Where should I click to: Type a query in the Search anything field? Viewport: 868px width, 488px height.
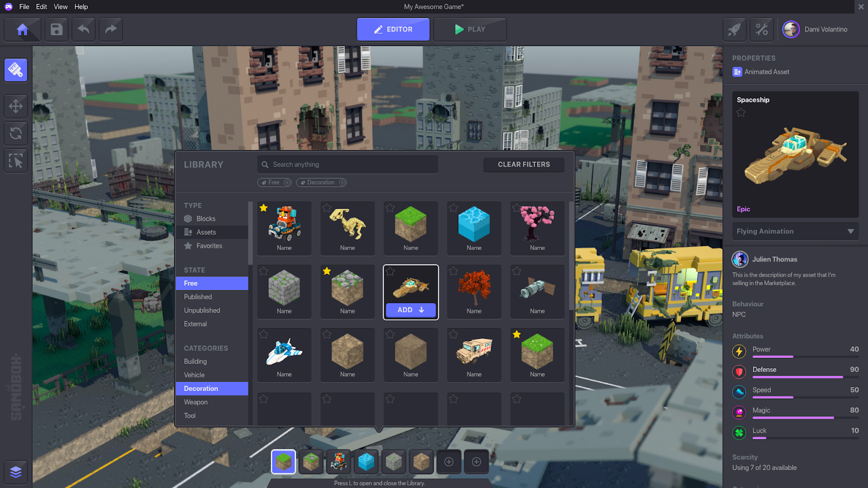[347, 164]
